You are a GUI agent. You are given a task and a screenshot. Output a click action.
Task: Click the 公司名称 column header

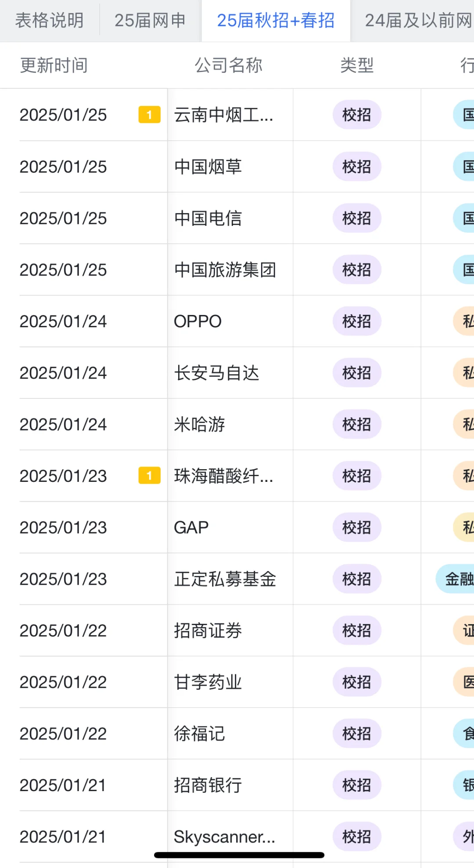tap(228, 65)
